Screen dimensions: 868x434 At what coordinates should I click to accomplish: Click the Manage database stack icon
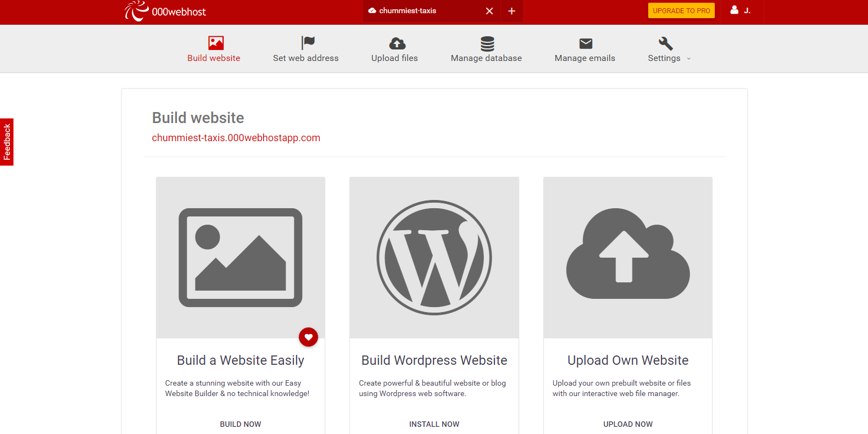tap(487, 43)
